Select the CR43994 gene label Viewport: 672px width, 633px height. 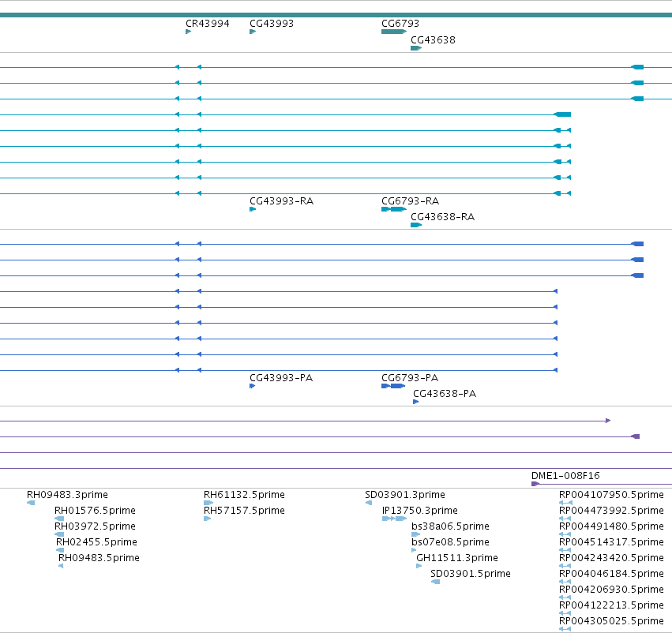(208, 24)
